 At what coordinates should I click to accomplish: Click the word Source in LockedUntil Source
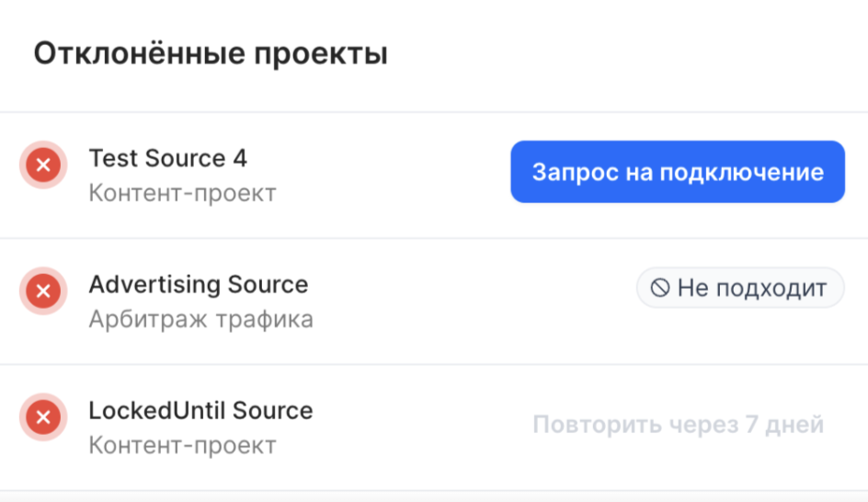(x=272, y=411)
